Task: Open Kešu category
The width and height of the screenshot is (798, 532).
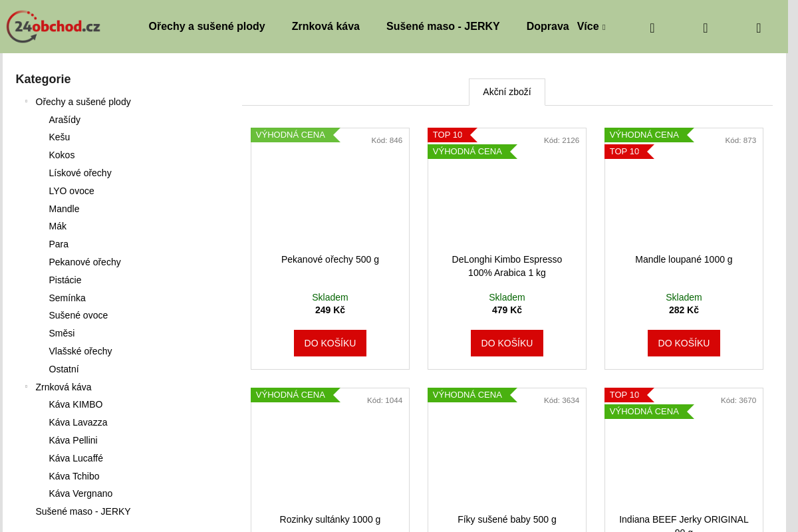Action: coord(59,137)
